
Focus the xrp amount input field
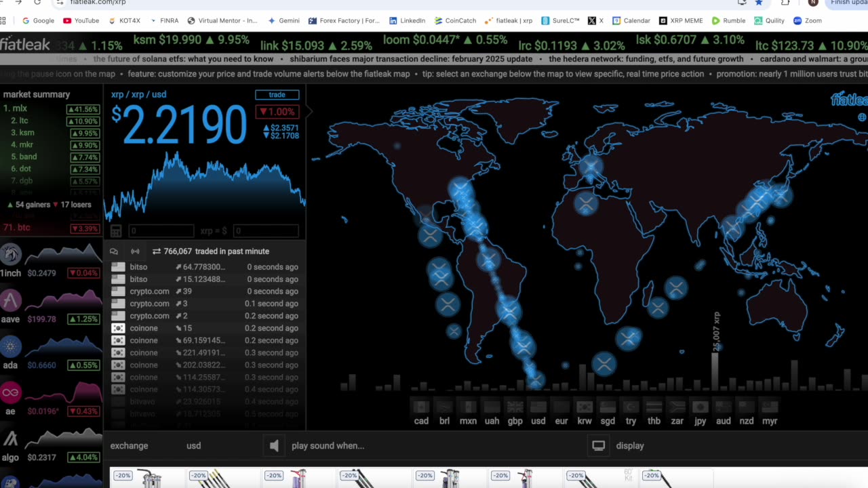[x=161, y=231]
